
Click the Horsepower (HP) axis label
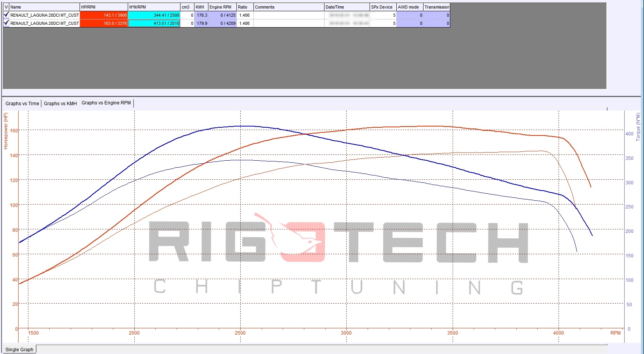[6, 131]
